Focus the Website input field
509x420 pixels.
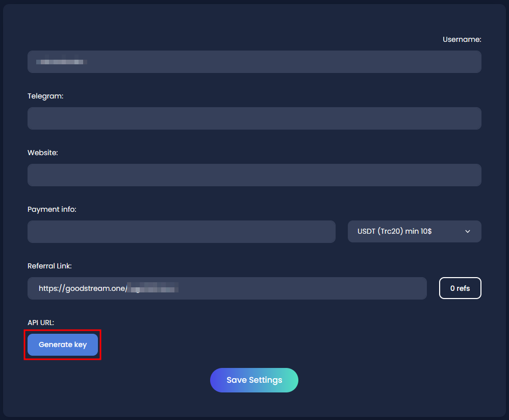coord(254,175)
